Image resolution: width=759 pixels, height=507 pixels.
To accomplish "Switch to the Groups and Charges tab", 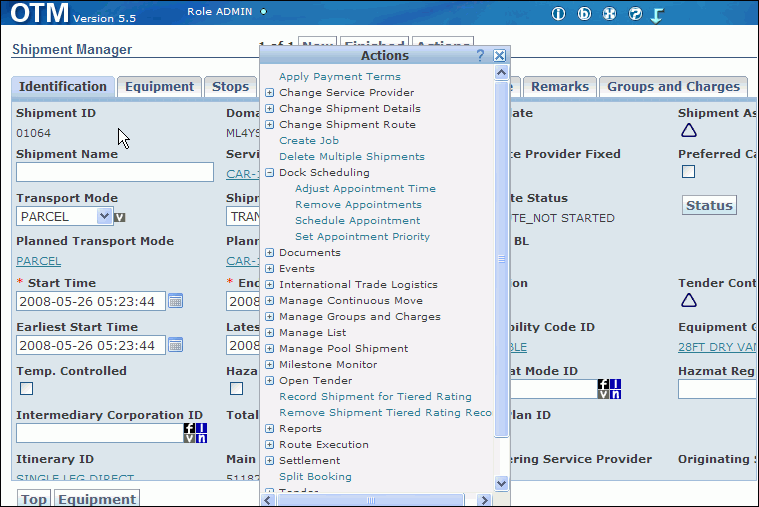I will 673,87.
